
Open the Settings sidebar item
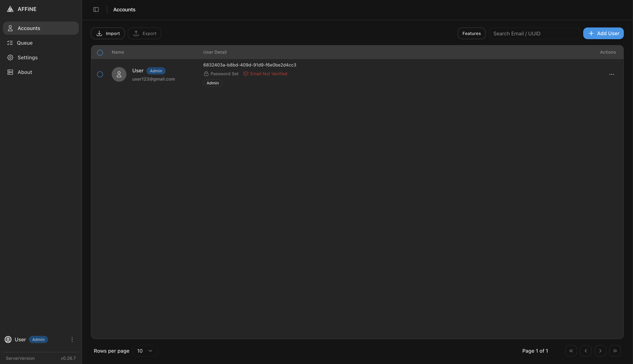pos(41,57)
